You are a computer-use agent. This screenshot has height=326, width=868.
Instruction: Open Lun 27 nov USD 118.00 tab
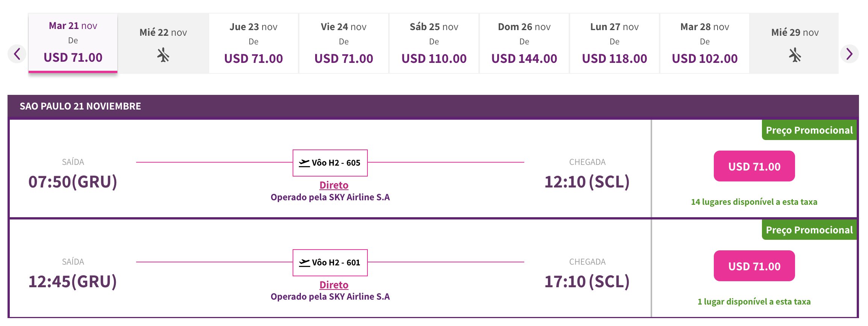[615, 43]
